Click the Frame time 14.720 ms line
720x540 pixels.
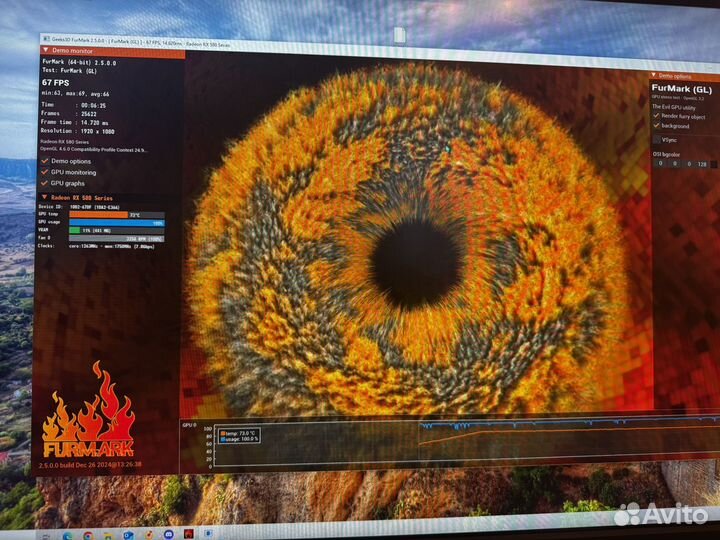click(75, 123)
